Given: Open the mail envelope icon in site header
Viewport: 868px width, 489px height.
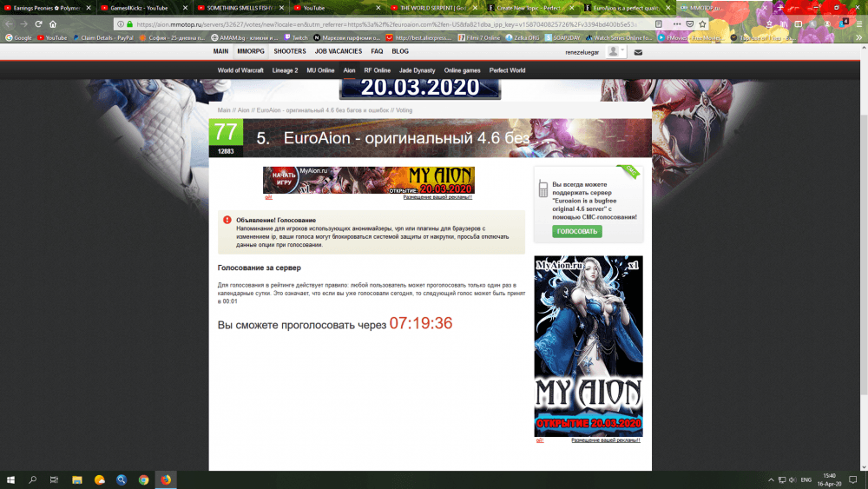Looking at the screenshot, I should tap(638, 52).
